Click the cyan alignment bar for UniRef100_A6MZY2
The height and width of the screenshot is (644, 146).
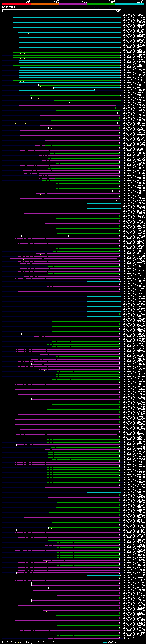pos(94,93)
